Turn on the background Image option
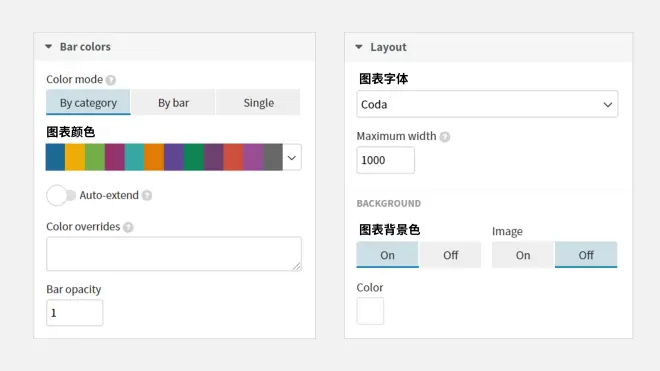 pyautogui.click(x=523, y=255)
